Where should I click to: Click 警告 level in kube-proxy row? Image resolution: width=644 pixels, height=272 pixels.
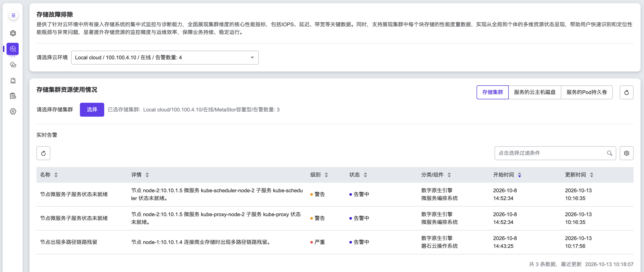pos(317,218)
